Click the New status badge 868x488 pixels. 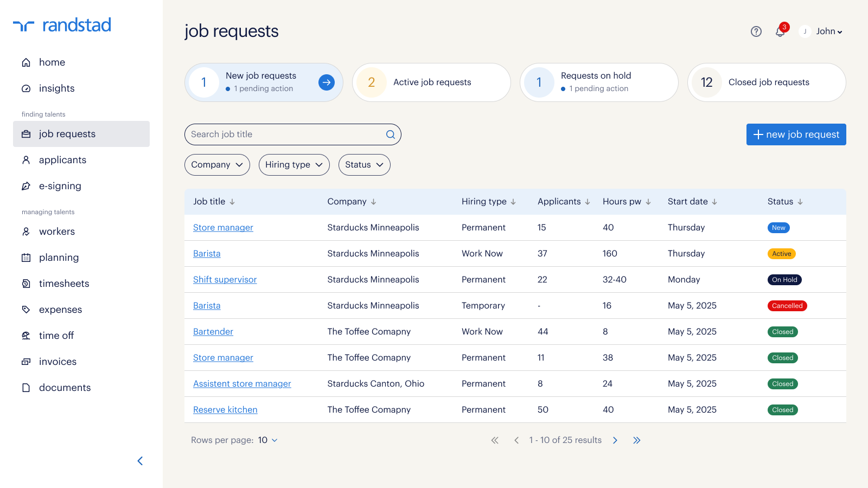(x=778, y=228)
